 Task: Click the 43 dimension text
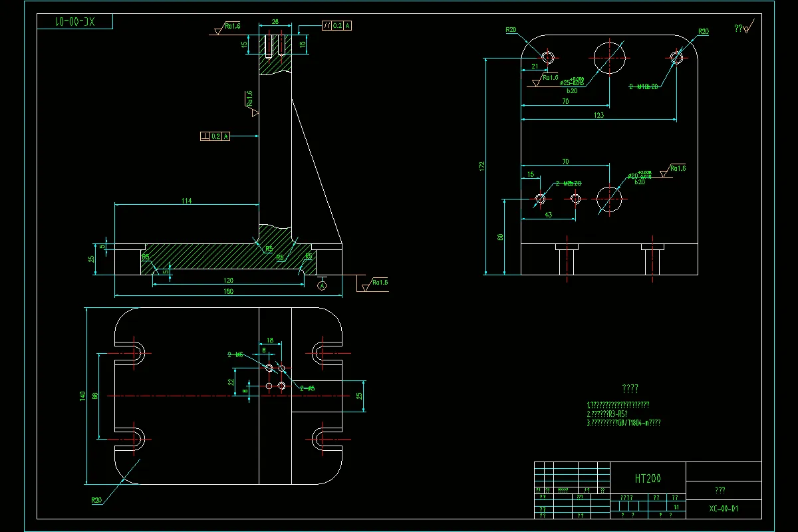[548, 215]
